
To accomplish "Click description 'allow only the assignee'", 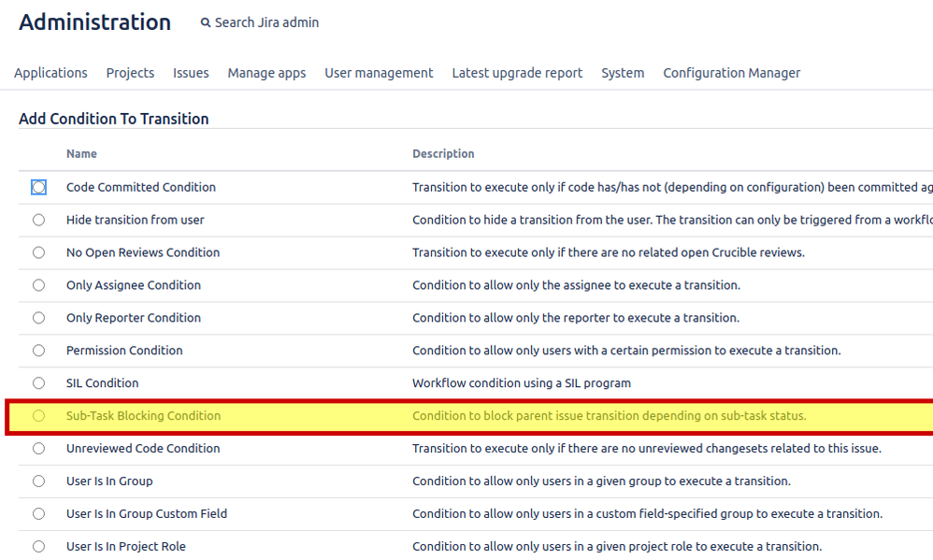I will [x=576, y=285].
